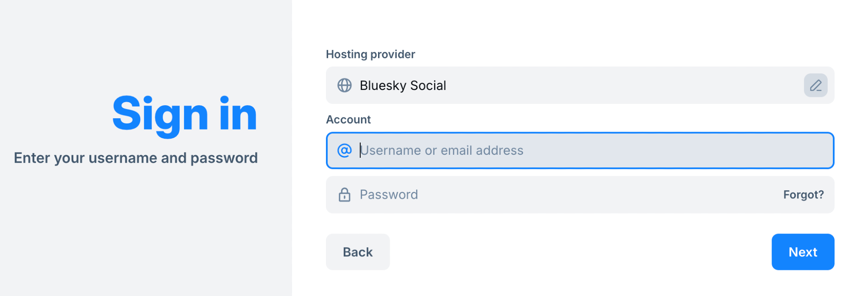868x296 pixels.
Task: Click the "Password" placeholder text
Action: [389, 195]
